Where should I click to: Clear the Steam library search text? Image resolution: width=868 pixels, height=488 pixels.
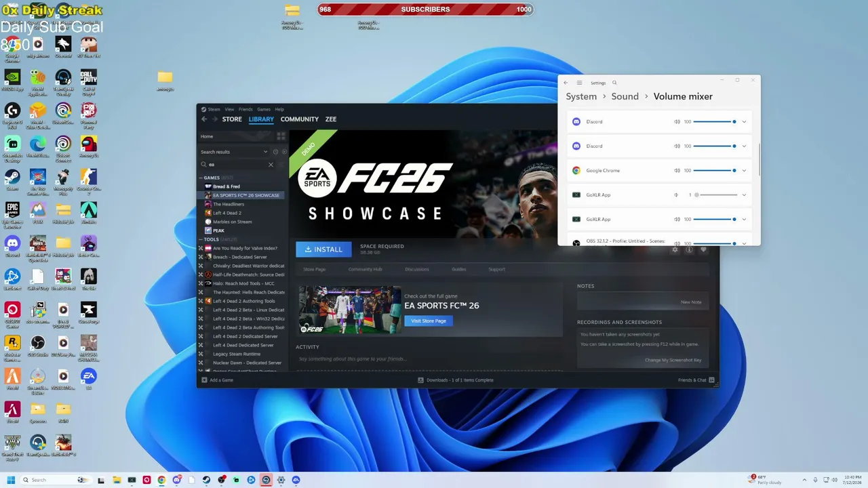[x=271, y=164]
